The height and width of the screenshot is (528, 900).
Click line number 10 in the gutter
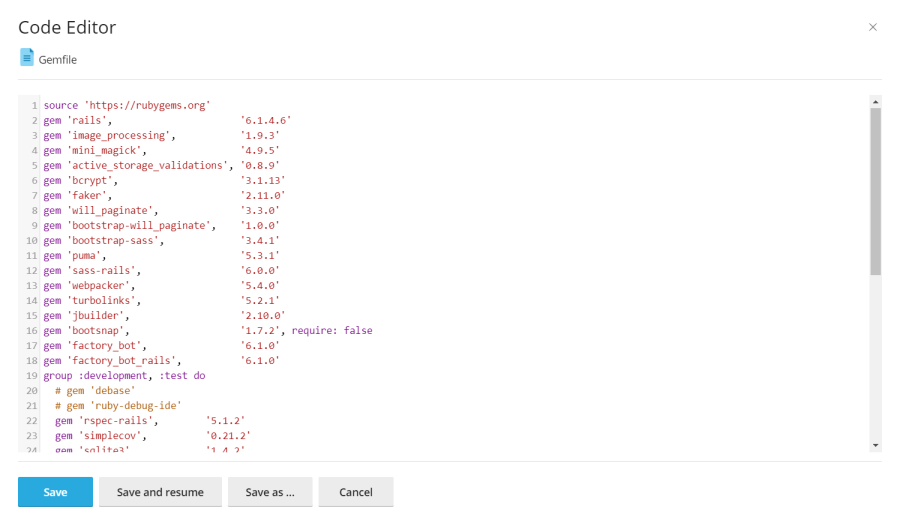point(33,240)
